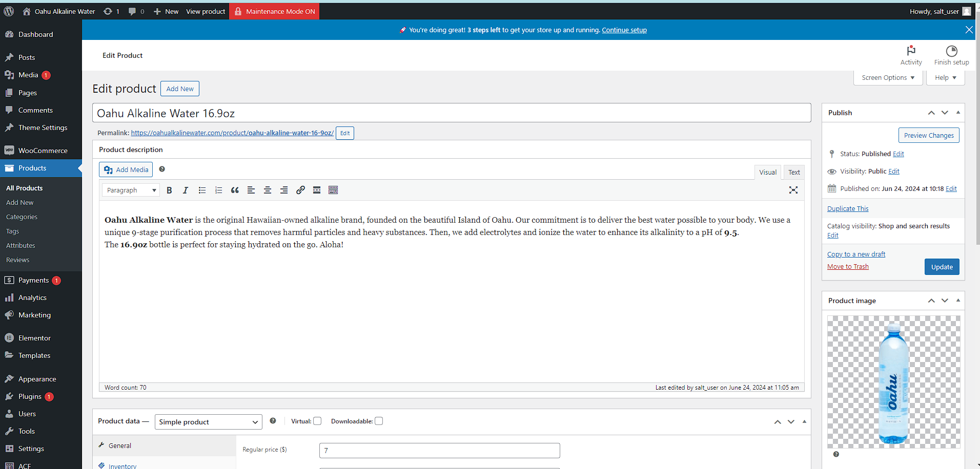Open Categories under Products

point(22,217)
